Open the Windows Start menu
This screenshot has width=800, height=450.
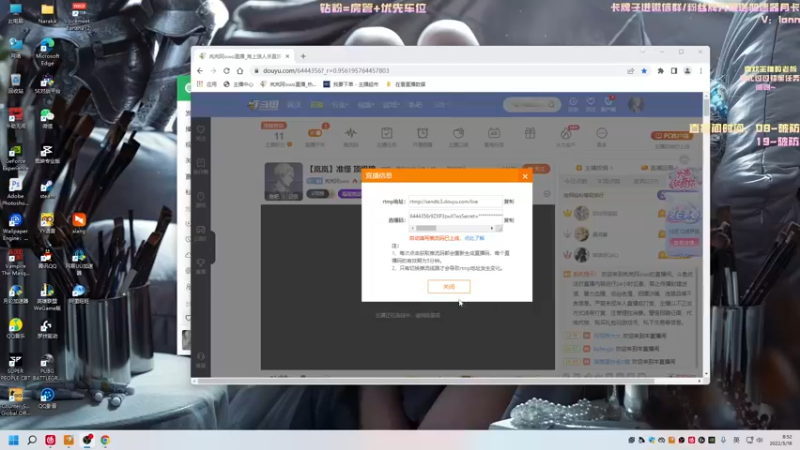coord(14,440)
